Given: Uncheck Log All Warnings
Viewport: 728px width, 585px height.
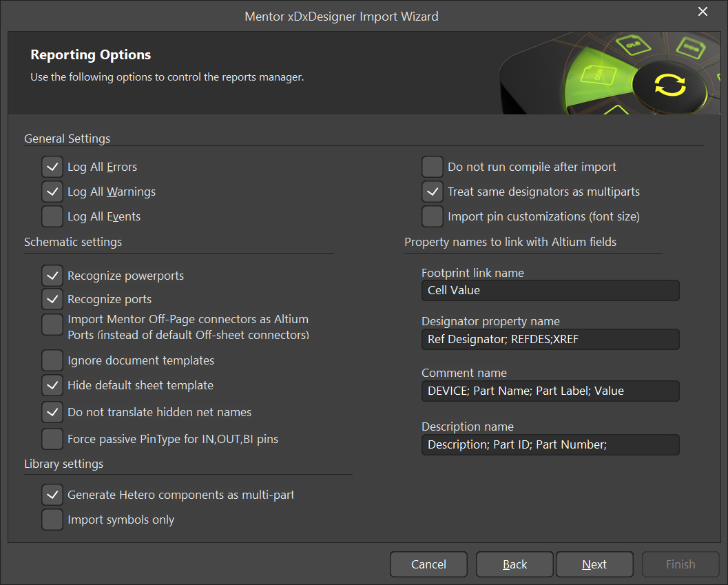Looking at the screenshot, I should pos(52,192).
